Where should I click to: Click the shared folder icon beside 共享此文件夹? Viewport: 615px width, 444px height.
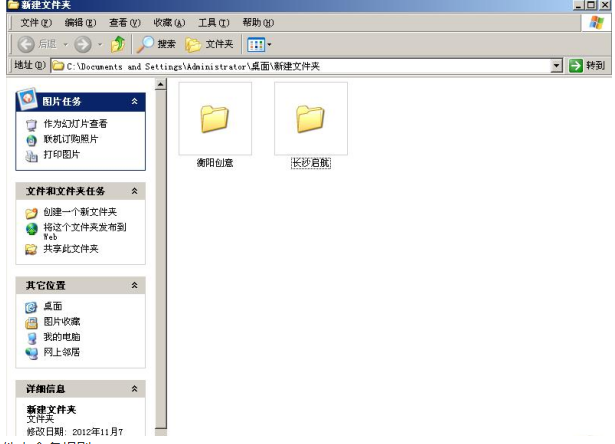[x=31, y=250]
